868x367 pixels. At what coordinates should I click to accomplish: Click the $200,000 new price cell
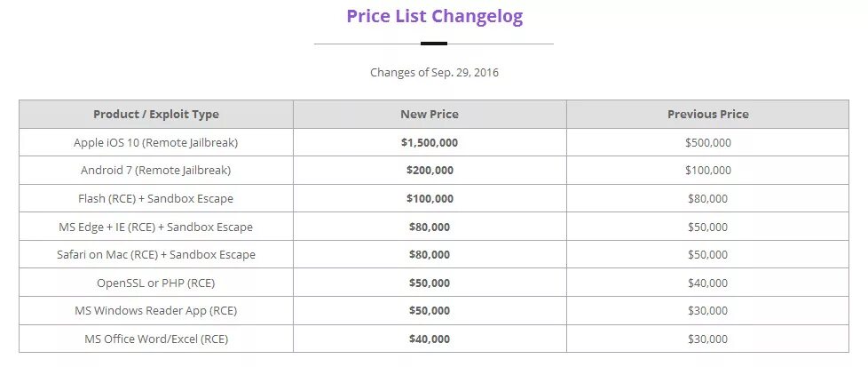(430, 170)
